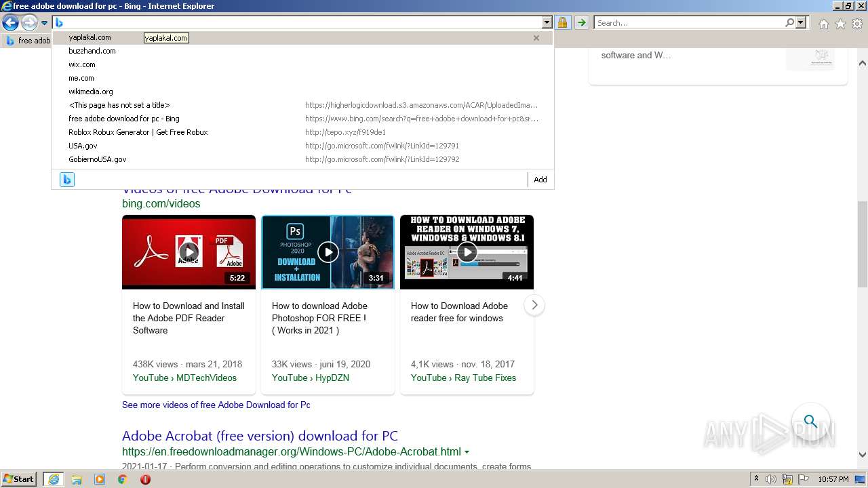
Task: Show hidden tray icons arrow
Action: [756, 479]
